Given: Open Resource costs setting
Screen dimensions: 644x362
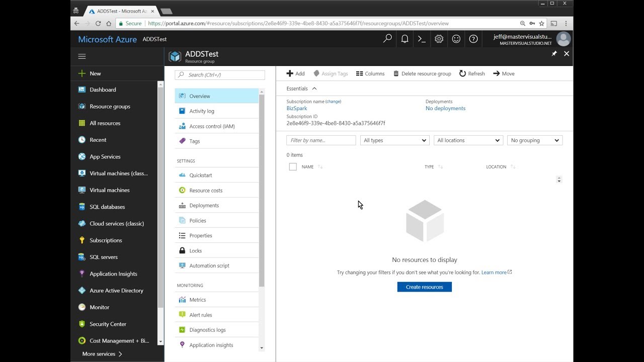Looking at the screenshot, I should point(216,191).
